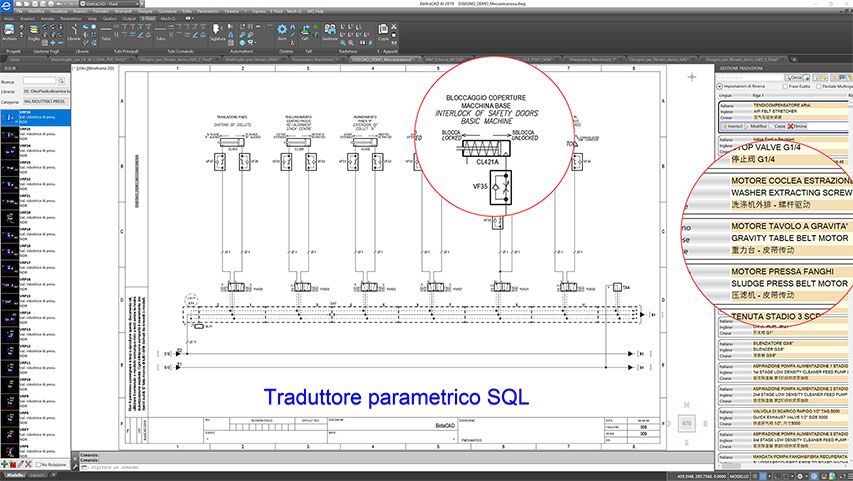Click the Fafi ribbon icon
Viewport: 853px width, 481px height.
pos(305,33)
